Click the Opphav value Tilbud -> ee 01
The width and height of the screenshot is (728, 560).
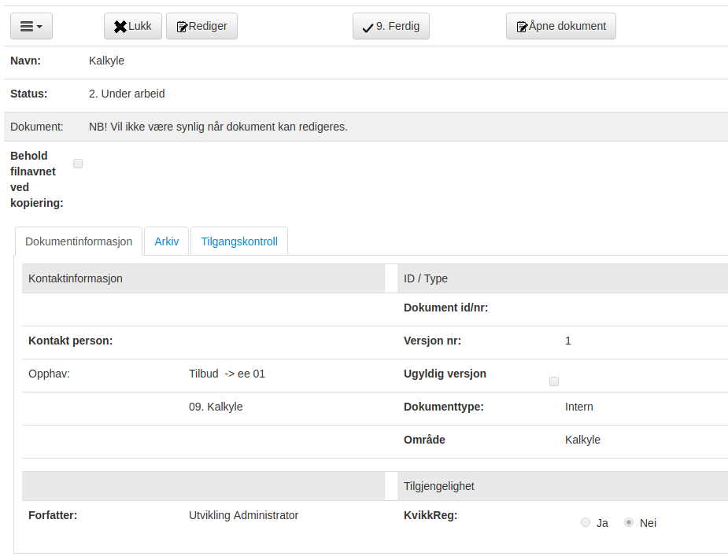pos(227,374)
